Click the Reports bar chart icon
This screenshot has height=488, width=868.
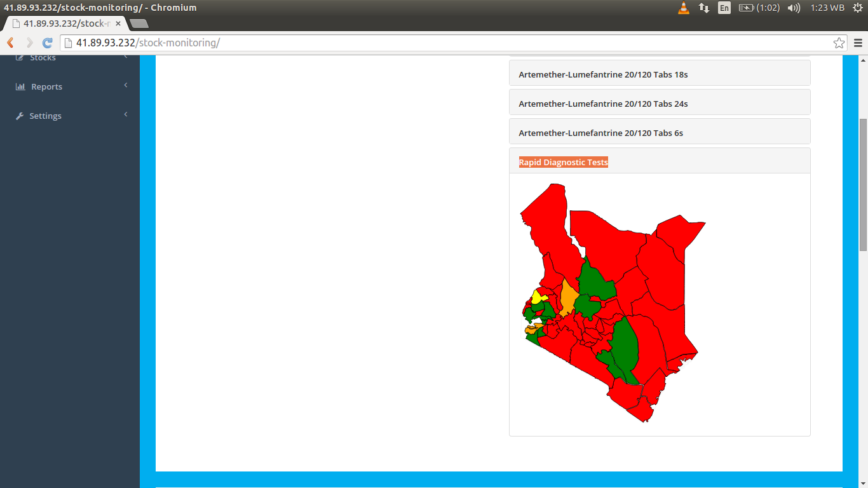point(20,86)
